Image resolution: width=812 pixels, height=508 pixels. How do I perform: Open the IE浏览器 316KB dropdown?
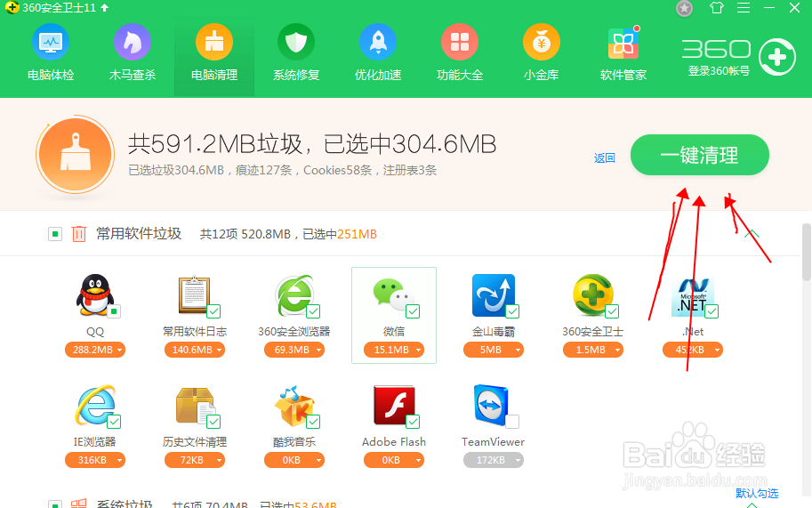(x=95, y=460)
